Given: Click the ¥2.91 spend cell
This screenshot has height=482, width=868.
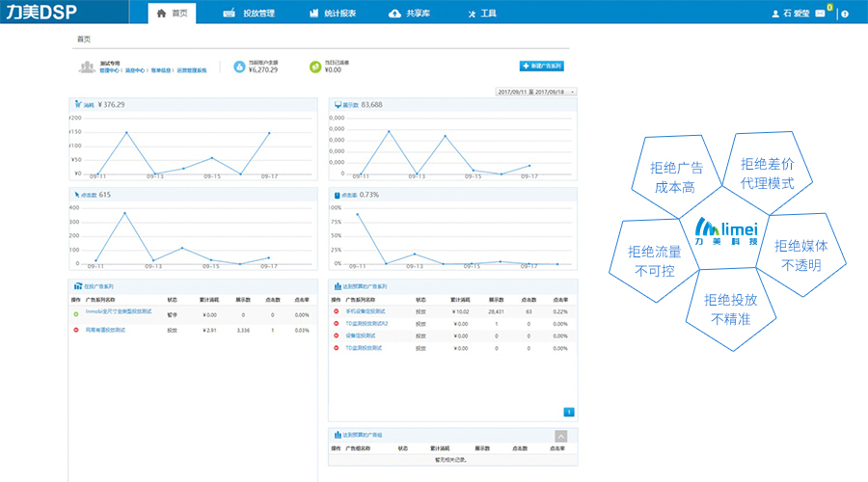Looking at the screenshot, I should point(209,331).
